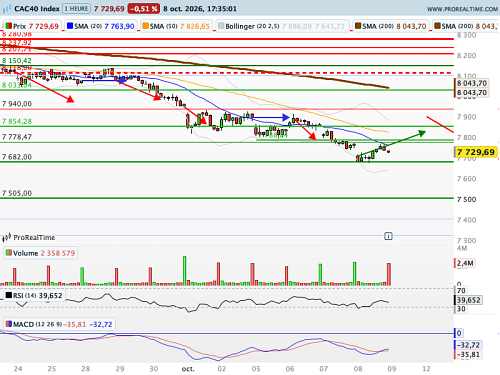500x375 pixels.
Task: Click the chart icon beside CAC40 Index
Action: pyautogui.click(x=7, y=9)
